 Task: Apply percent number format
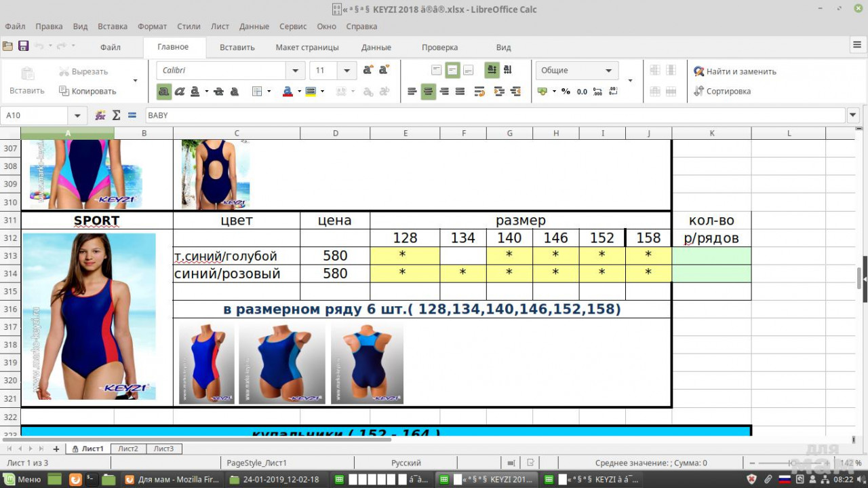(566, 92)
